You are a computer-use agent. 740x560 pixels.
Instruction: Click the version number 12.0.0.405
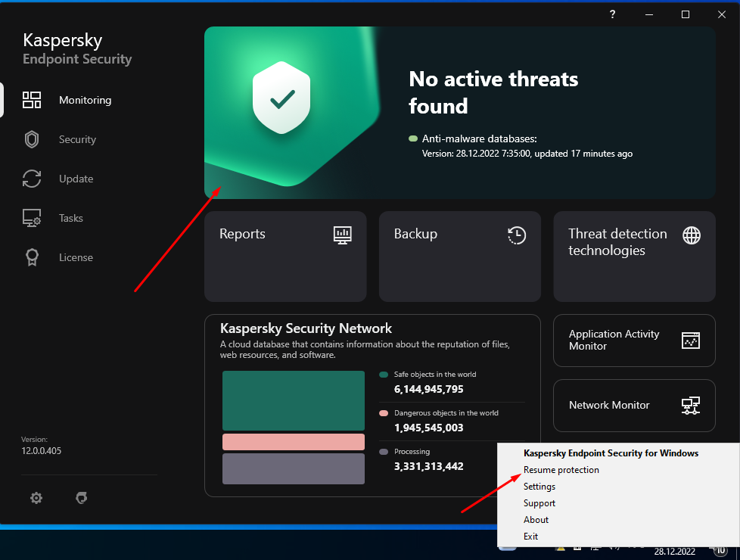41,451
